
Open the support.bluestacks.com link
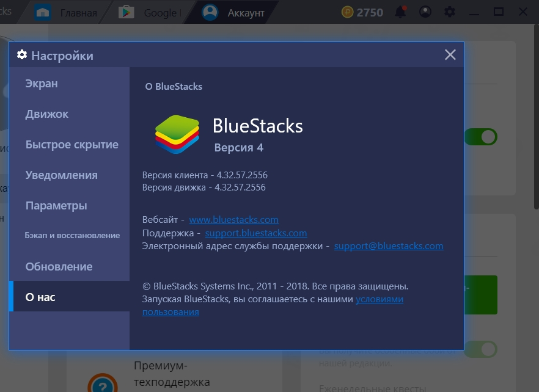pos(255,233)
